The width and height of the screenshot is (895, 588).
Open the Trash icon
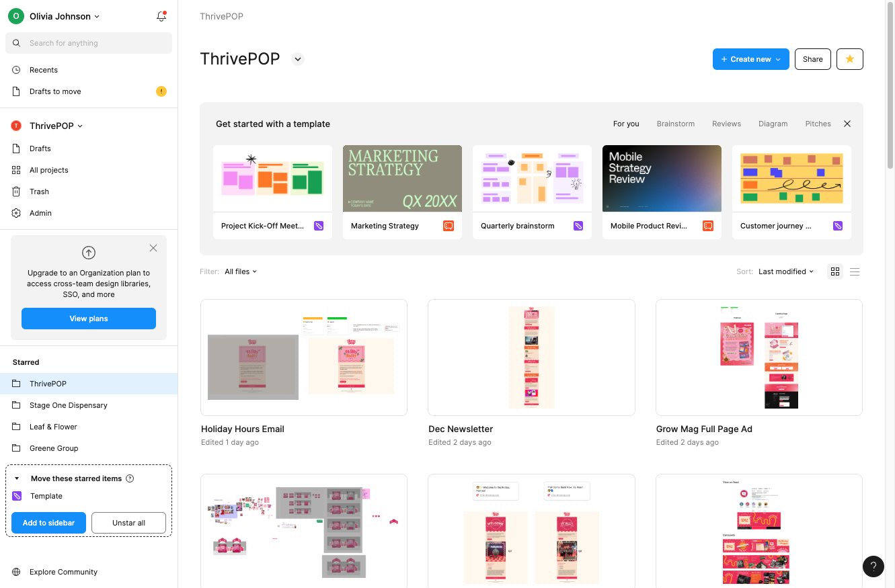pos(17,192)
